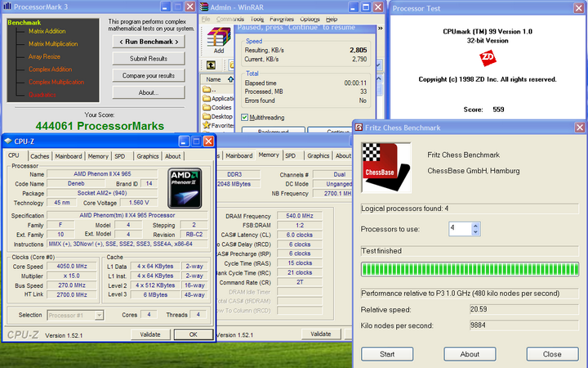
Task: Select Complex Addition in benchmark tree
Action: pyautogui.click(x=51, y=70)
